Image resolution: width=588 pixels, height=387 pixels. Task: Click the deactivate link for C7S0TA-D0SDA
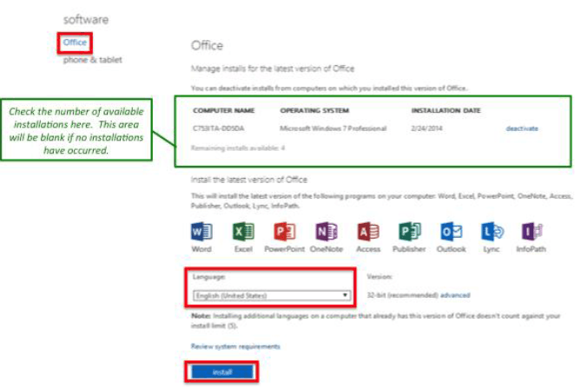(522, 128)
